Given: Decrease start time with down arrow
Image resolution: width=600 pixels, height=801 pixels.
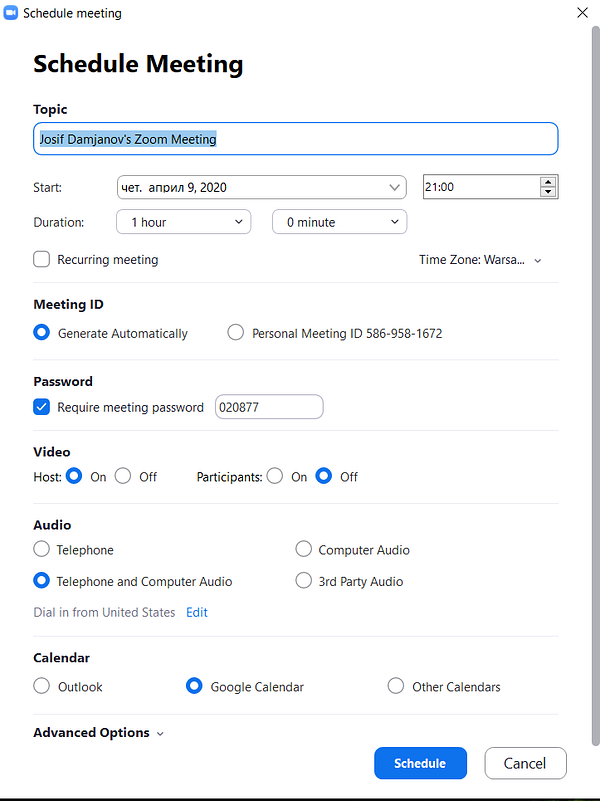Looking at the screenshot, I should (548, 192).
